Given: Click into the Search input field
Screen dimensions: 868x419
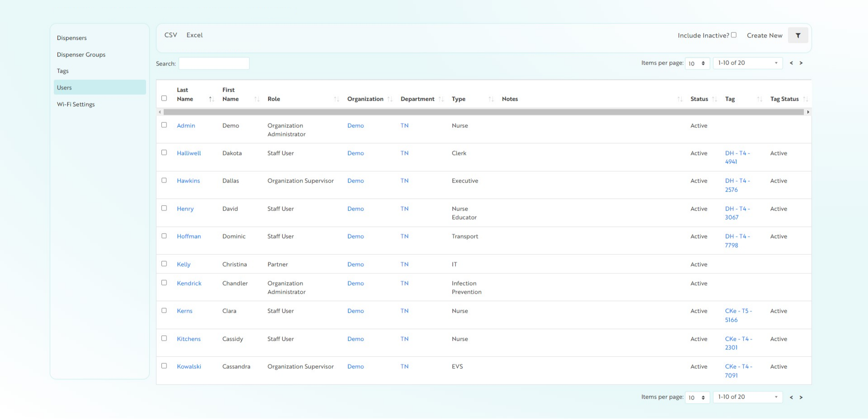Looking at the screenshot, I should (214, 64).
